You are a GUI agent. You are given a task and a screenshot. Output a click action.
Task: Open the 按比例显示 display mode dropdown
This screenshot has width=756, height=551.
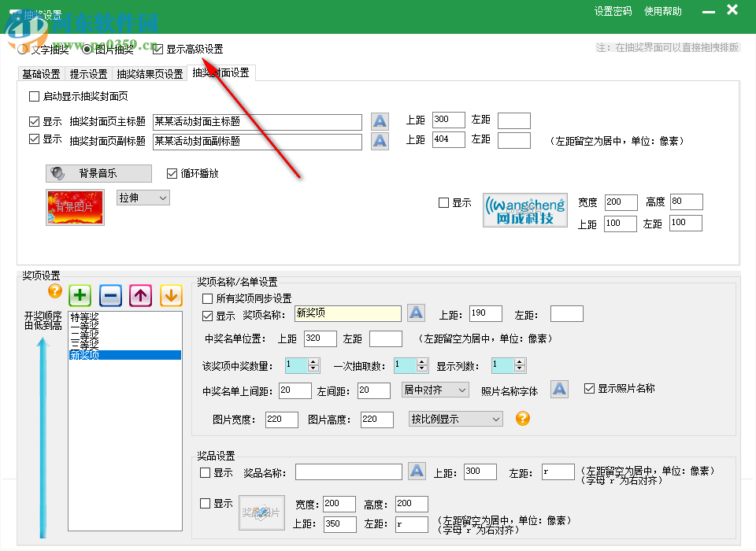pyautogui.click(x=455, y=420)
